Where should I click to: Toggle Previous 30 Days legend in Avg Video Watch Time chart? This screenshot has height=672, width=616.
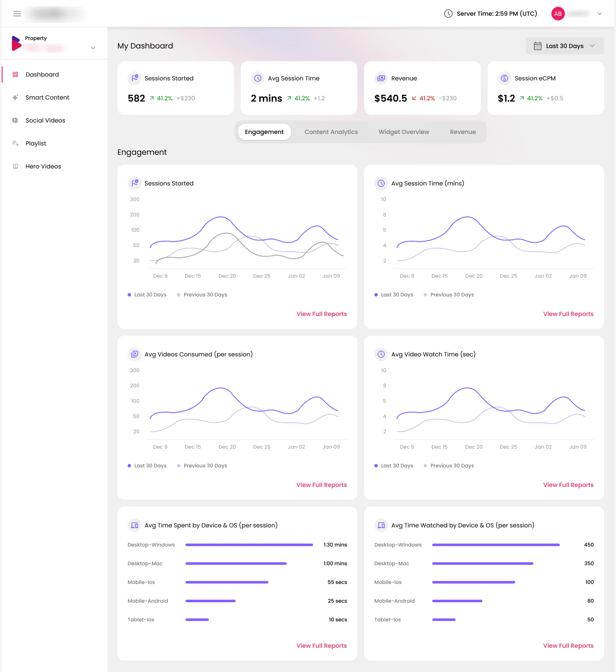coord(449,466)
